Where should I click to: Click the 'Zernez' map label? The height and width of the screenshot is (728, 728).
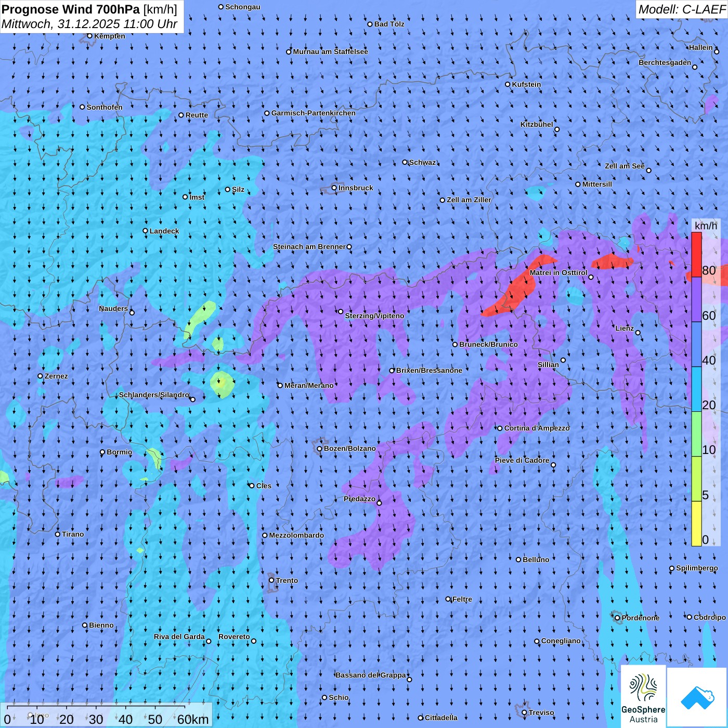[x=56, y=376]
